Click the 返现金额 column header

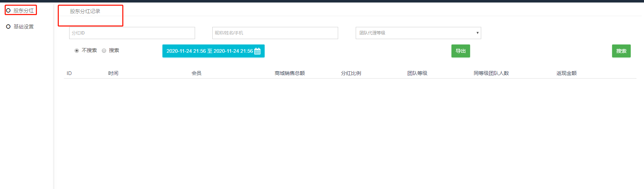coord(567,73)
